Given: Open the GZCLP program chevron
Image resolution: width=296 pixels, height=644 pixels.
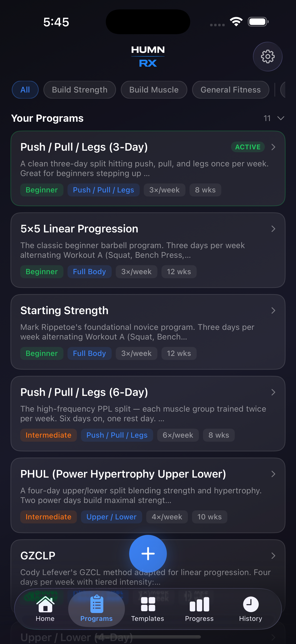Looking at the screenshot, I should [x=273, y=556].
